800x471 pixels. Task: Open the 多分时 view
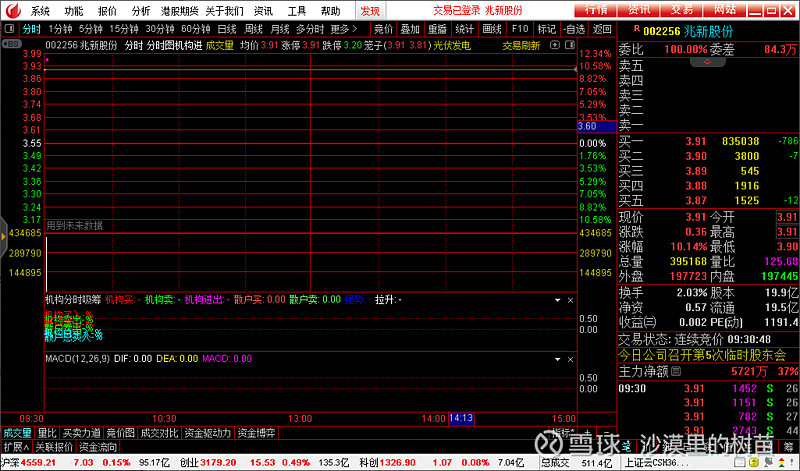[x=310, y=29]
